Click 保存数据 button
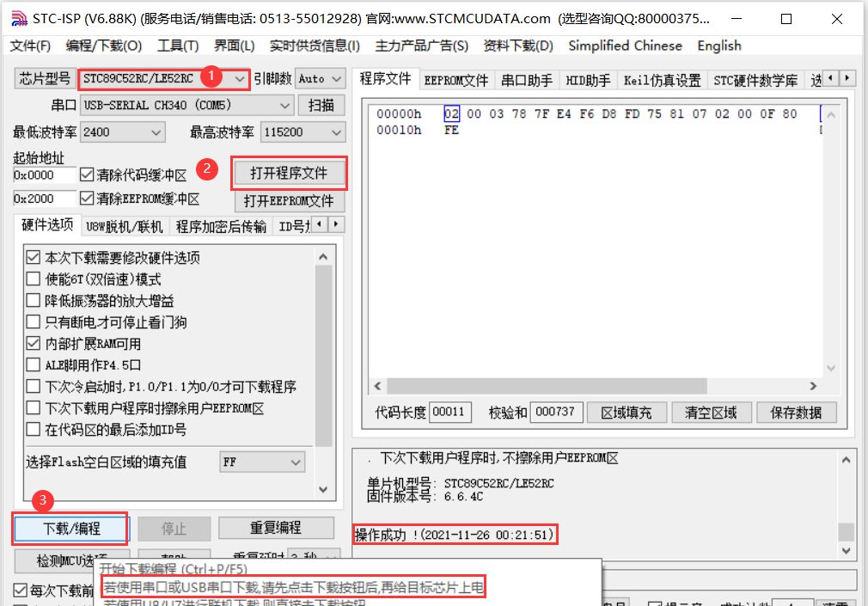 coord(796,413)
